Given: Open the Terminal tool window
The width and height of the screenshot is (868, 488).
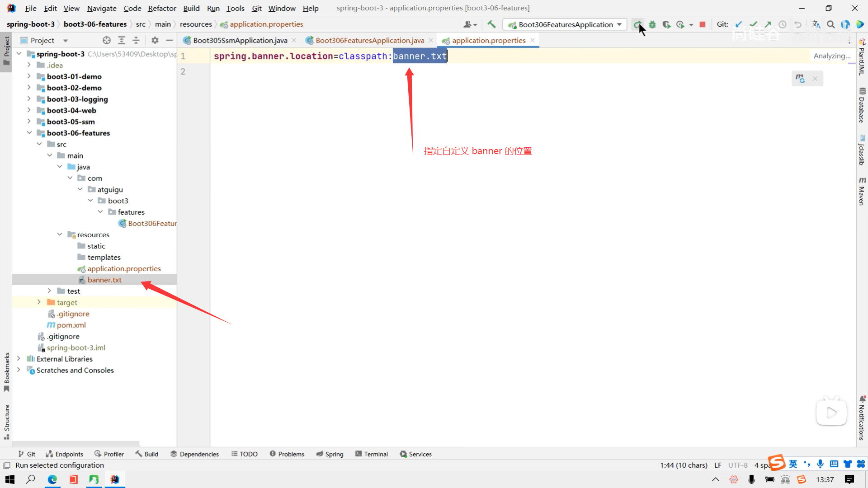Looking at the screenshot, I should [x=372, y=454].
